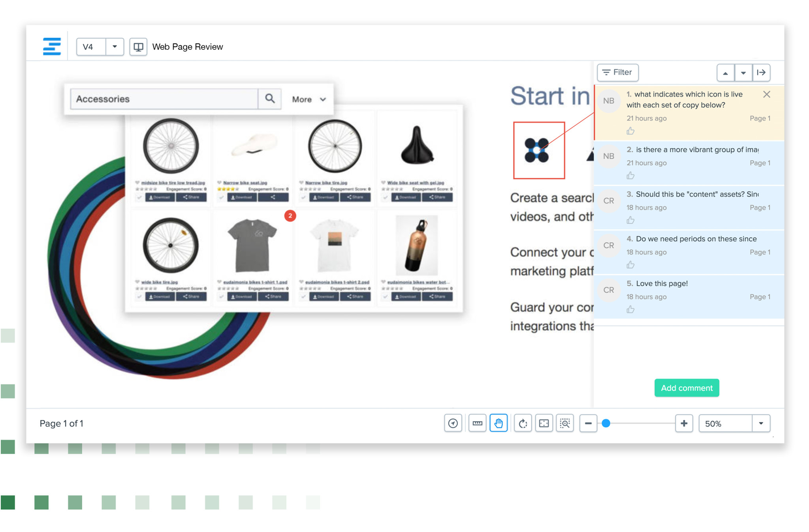Activate the hand pan tool
This screenshot has height=532, width=809.
(x=499, y=423)
